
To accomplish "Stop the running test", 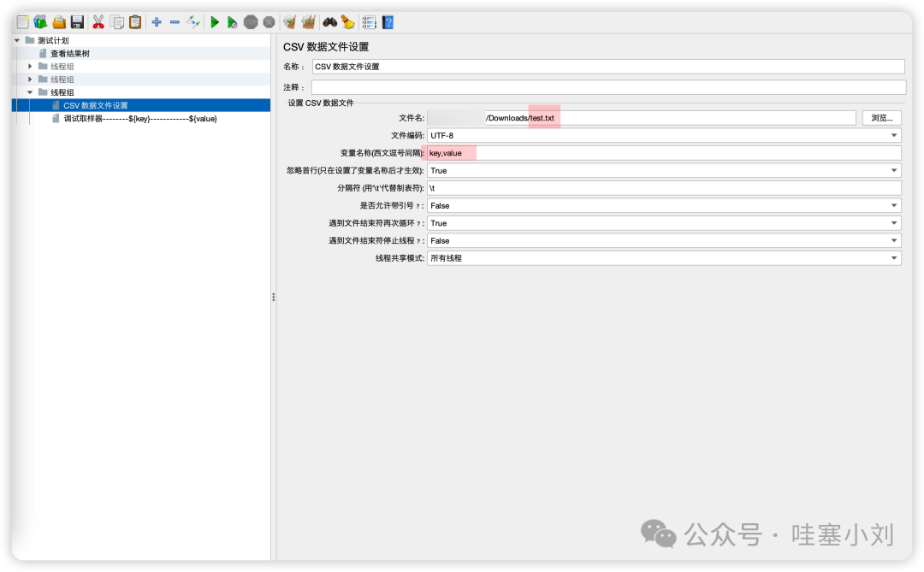I will point(251,22).
